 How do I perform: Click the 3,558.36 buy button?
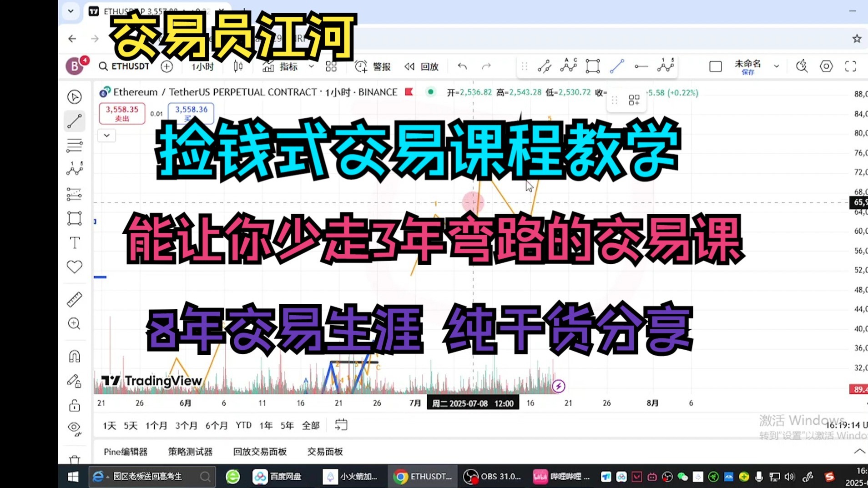pos(191,113)
